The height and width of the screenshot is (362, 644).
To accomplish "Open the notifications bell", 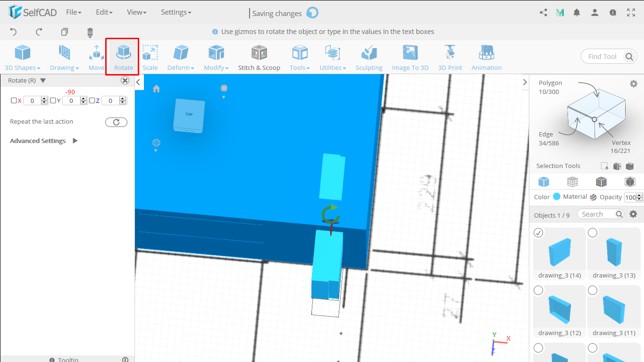I will pyautogui.click(x=577, y=13).
